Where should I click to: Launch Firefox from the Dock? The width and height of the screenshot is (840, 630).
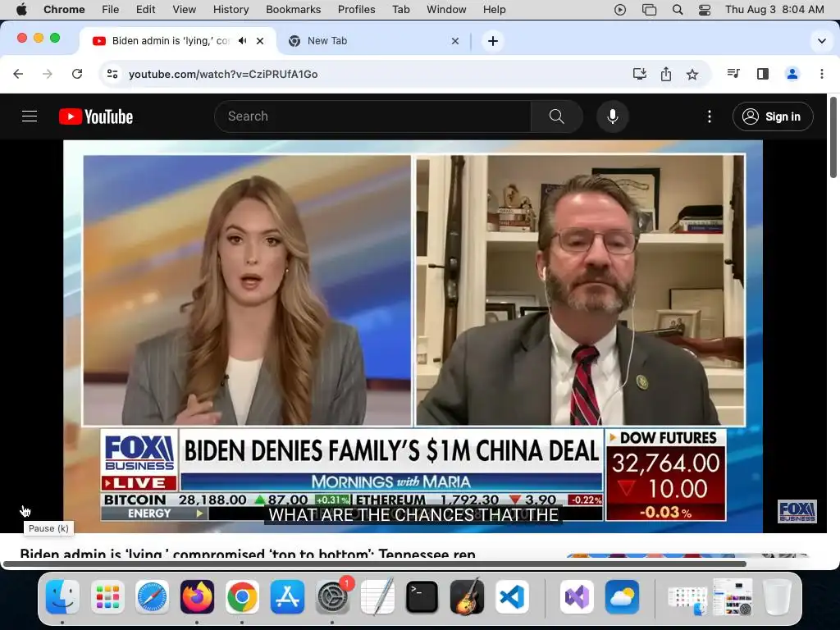197,596
